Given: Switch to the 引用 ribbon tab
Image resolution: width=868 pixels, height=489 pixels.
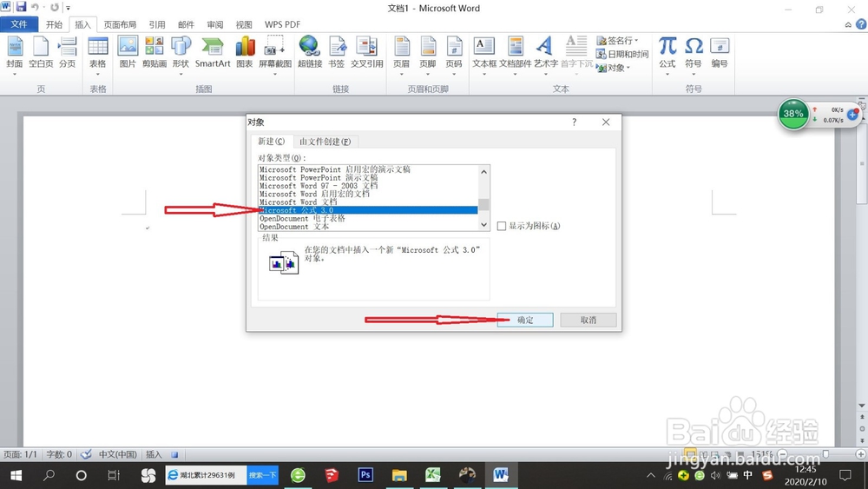Looking at the screenshot, I should point(157,24).
